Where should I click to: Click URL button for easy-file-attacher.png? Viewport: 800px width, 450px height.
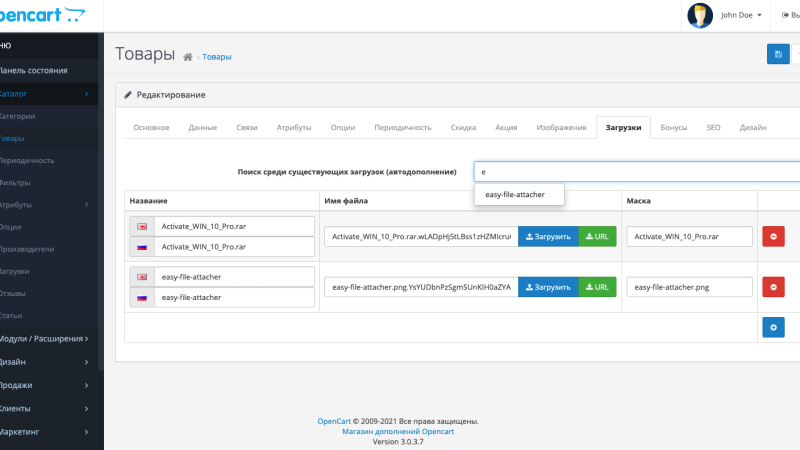tap(597, 287)
